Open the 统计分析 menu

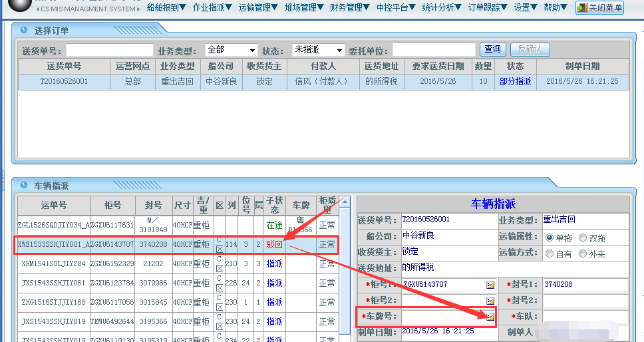pos(442,8)
